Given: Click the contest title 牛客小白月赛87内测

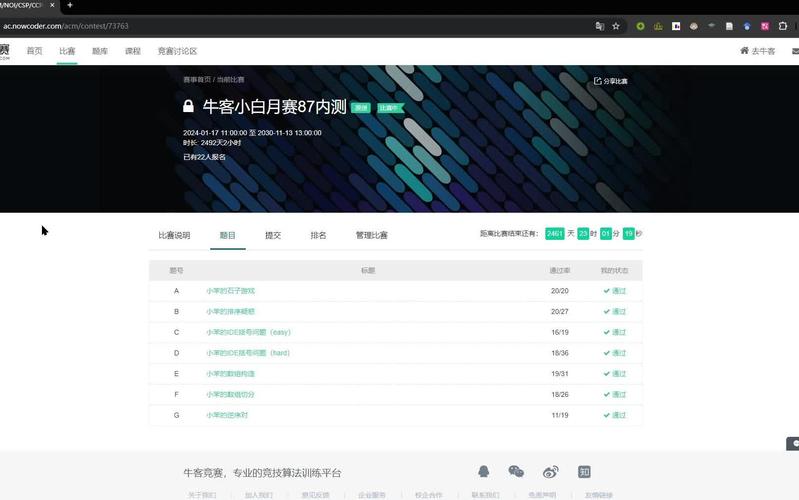Looking at the screenshot, I should point(274,107).
